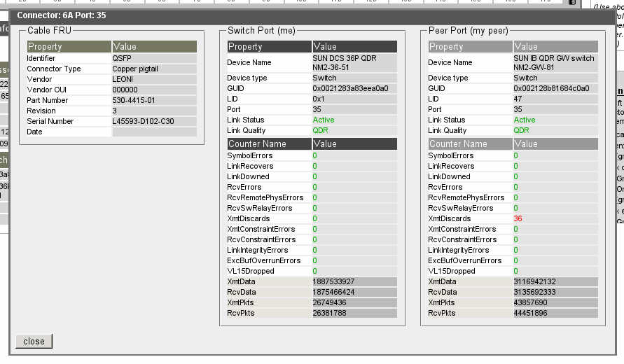
Task: Click the Switch Port LID value 0x1
Action: click(x=319, y=99)
